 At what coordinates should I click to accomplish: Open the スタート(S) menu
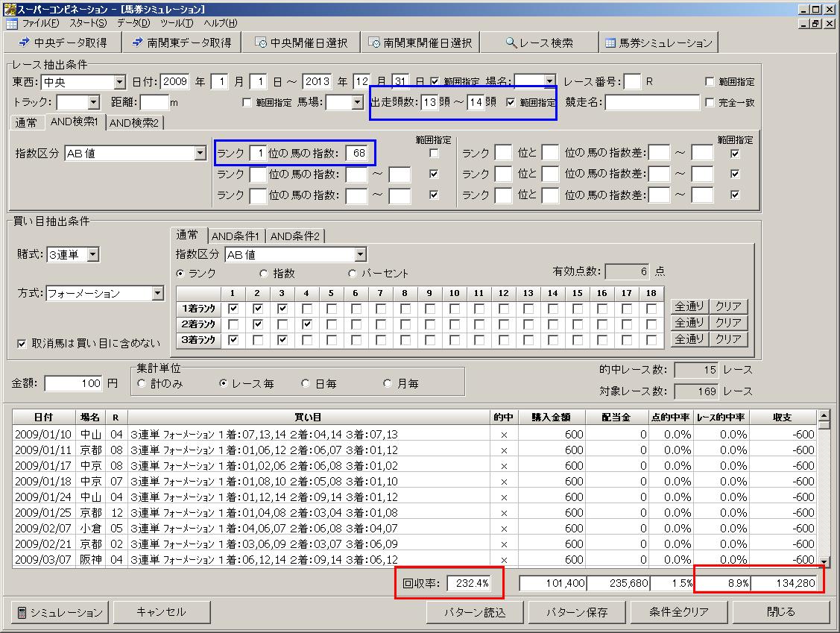tap(88, 23)
